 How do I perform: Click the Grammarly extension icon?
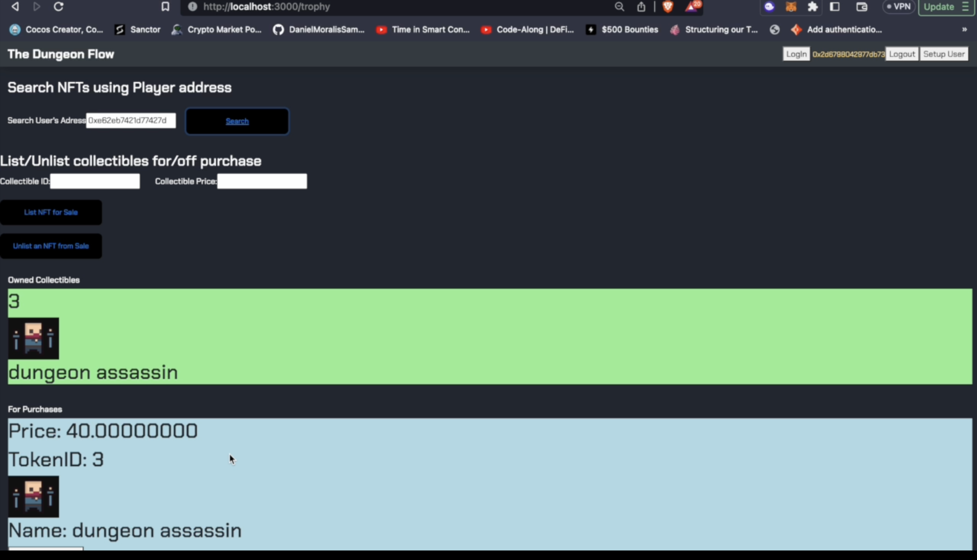769,6
